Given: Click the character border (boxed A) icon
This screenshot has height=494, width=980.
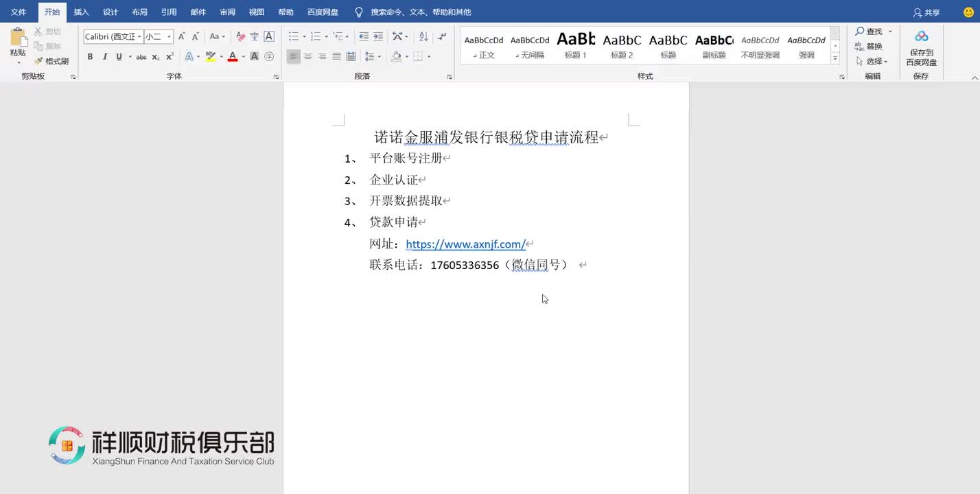Looking at the screenshot, I should (269, 36).
